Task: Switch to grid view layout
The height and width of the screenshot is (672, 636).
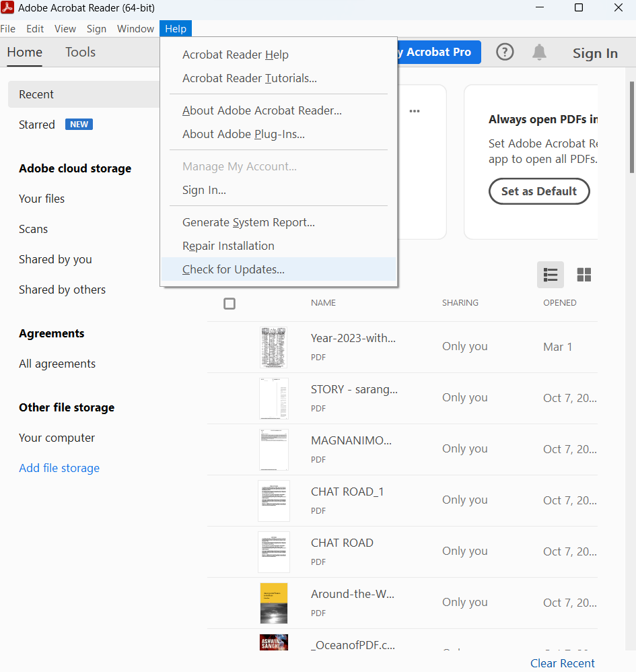Action: click(584, 275)
